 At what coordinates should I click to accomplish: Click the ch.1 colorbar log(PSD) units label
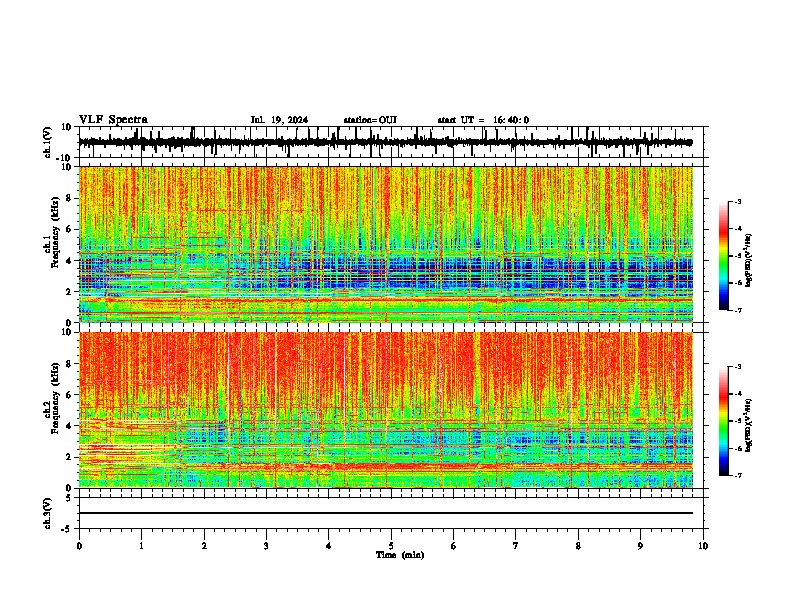749,260
